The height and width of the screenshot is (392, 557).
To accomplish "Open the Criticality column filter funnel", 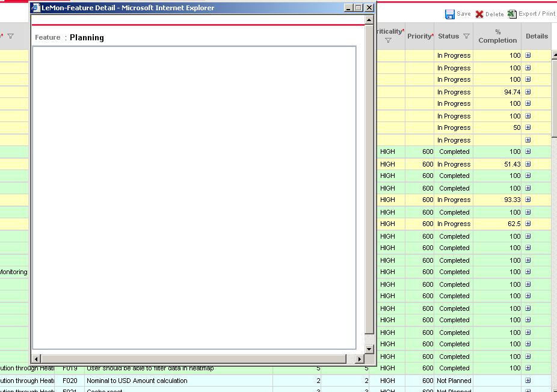I will pyautogui.click(x=388, y=40).
